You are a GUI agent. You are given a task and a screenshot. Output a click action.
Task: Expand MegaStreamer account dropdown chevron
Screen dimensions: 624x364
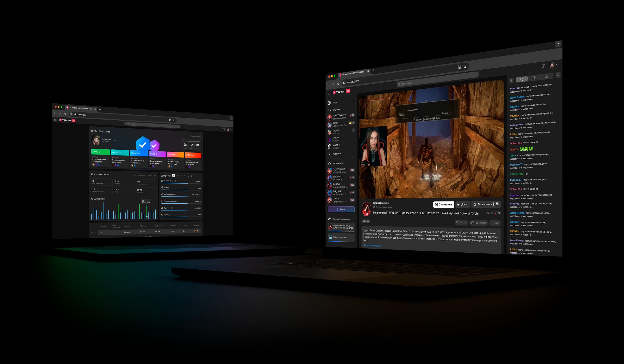pyautogui.click(x=115, y=141)
